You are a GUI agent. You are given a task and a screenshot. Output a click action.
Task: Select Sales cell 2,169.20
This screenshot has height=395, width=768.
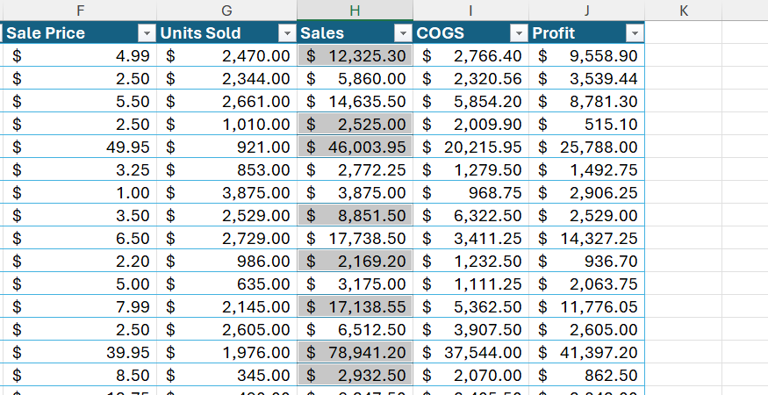tap(355, 261)
